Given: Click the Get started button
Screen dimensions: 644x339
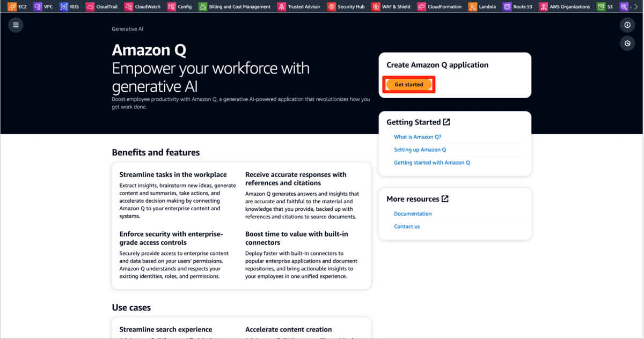Looking at the screenshot, I should coord(409,85).
